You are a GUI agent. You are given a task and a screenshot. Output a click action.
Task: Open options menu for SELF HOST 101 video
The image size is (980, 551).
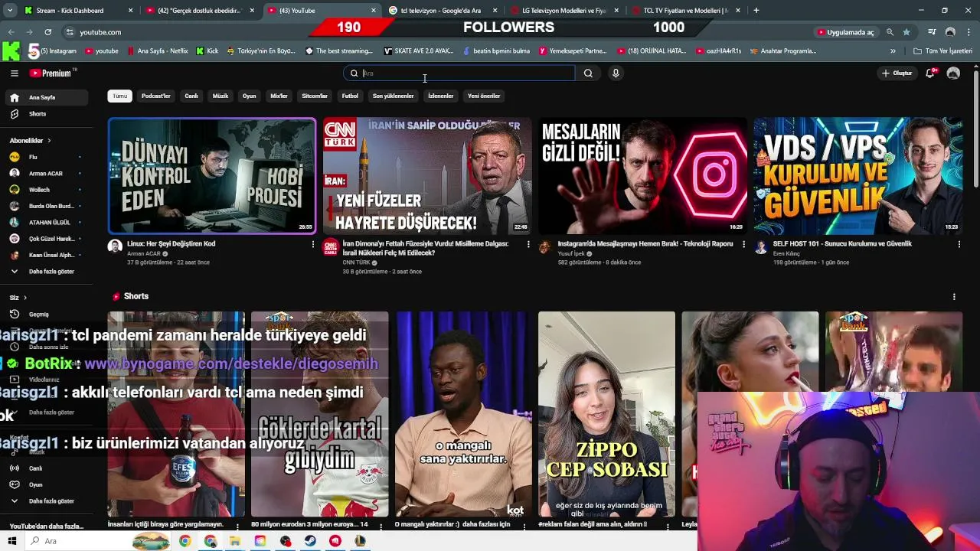[x=959, y=244]
